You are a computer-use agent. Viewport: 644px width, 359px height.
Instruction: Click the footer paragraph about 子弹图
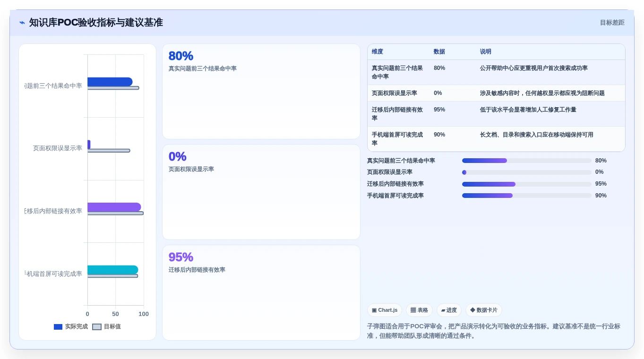pos(494,331)
